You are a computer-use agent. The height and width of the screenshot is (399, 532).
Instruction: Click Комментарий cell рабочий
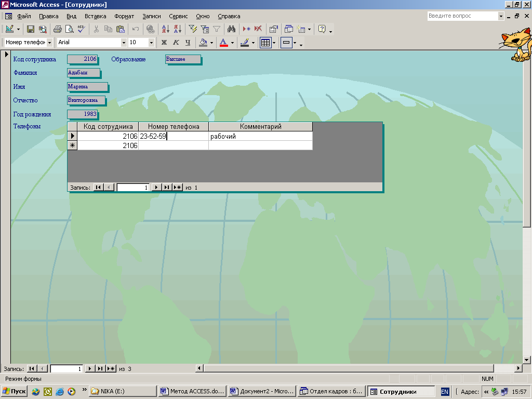tap(260, 137)
